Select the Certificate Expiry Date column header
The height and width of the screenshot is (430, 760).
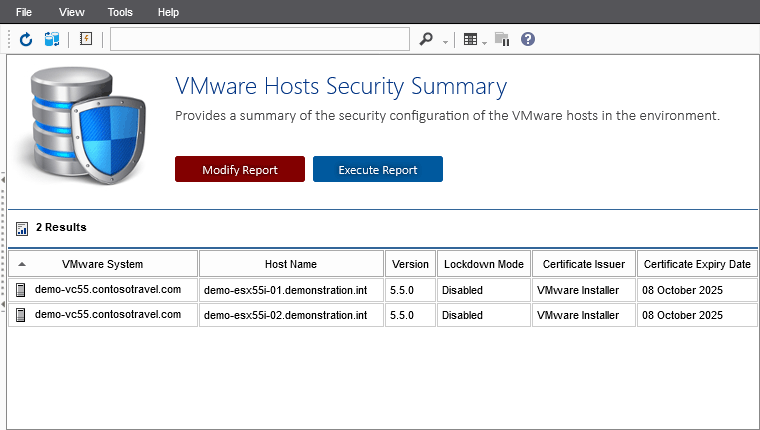click(x=697, y=264)
